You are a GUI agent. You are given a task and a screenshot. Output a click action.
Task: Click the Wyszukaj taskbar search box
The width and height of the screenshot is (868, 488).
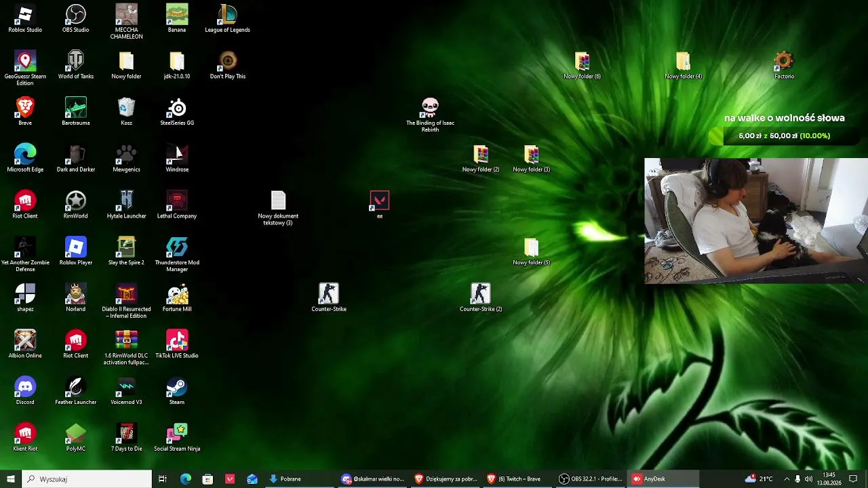[87, 479]
